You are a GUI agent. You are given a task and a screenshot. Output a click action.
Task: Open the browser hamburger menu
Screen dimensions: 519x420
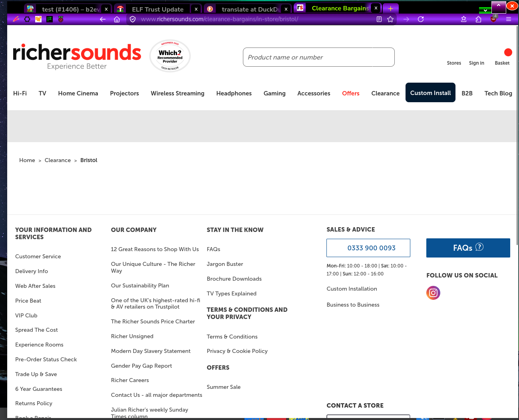(509, 19)
